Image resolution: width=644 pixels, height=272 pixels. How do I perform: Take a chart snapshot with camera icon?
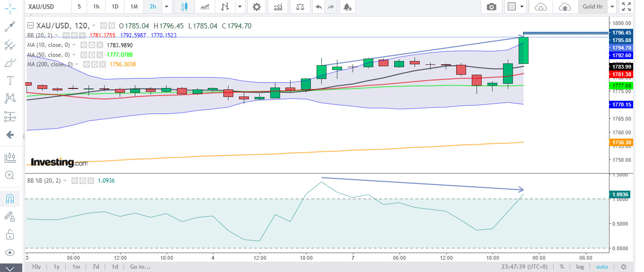pyautogui.click(x=492, y=7)
